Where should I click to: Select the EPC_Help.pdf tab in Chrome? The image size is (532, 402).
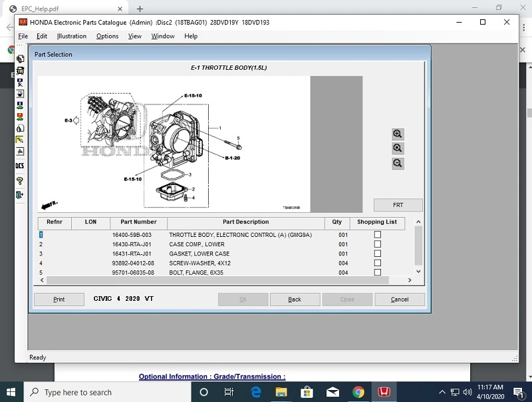(x=65, y=9)
